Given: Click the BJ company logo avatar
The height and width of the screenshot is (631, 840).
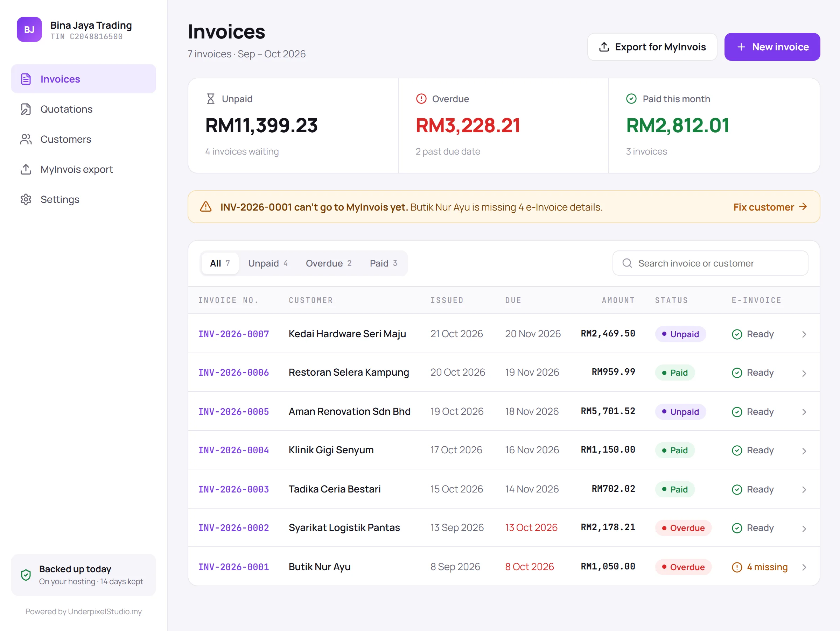Looking at the screenshot, I should pyautogui.click(x=29, y=30).
